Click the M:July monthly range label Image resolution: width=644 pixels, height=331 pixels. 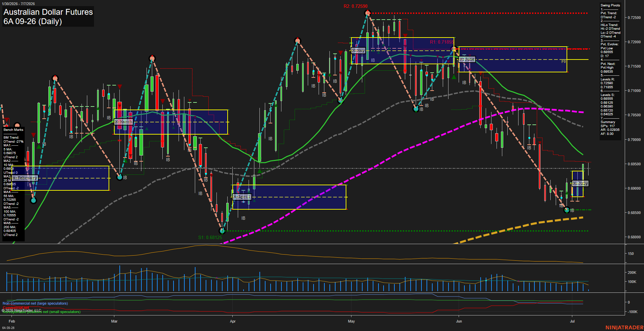pyautogui.click(x=580, y=183)
